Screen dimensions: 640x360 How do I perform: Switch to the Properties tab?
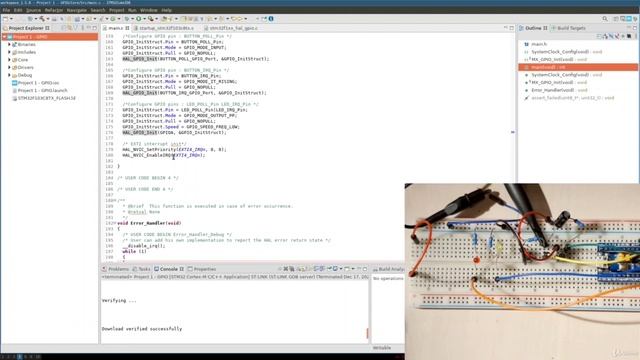(x=204, y=269)
